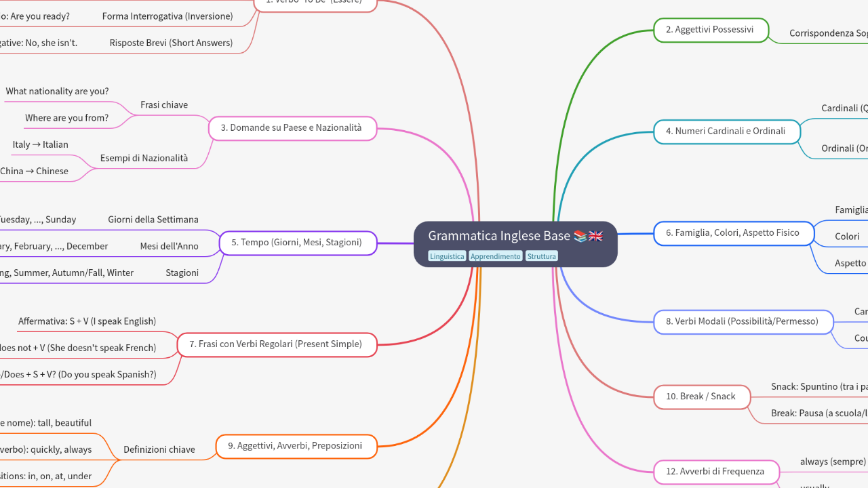Click the Frasi chiave subtopic
Image resolution: width=868 pixels, height=488 pixels.
(x=164, y=105)
